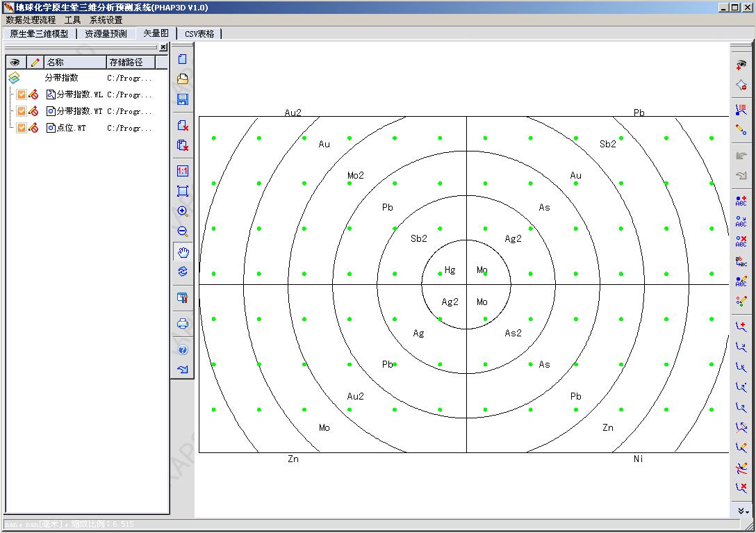Toggle visibility checkbox for 点位.WT layer

point(22,128)
